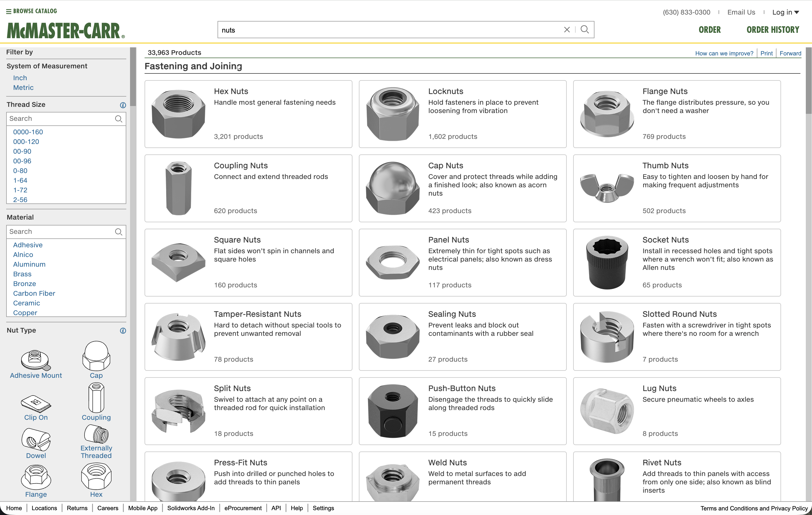The image size is (812, 515).
Task: Click the Email Us link
Action: [x=741, y=12]
